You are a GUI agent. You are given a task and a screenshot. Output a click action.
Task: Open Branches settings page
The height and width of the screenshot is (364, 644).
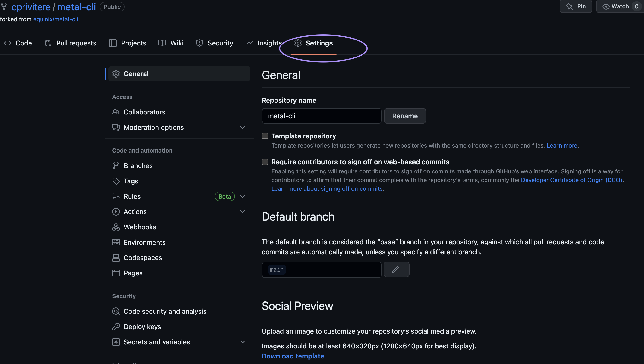179,166
